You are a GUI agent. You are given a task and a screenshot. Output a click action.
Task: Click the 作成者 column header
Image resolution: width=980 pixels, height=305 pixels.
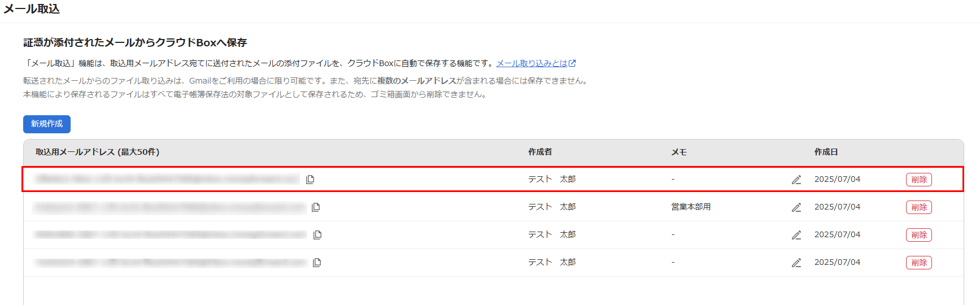pos(540,152)
